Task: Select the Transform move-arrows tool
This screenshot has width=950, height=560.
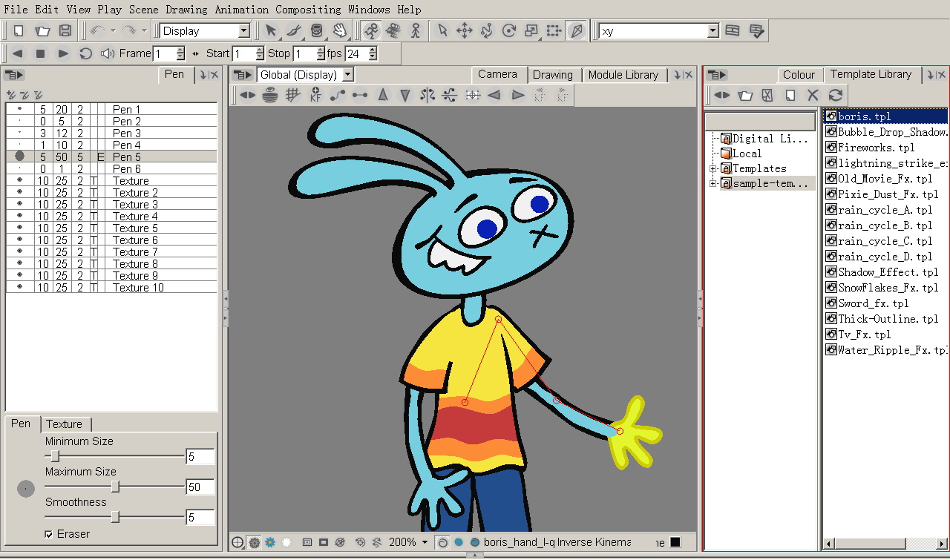Action: [465, 31]
